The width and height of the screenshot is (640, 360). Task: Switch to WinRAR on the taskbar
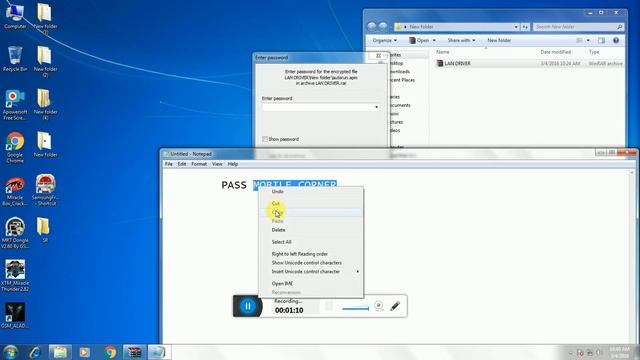coord(134,352)
